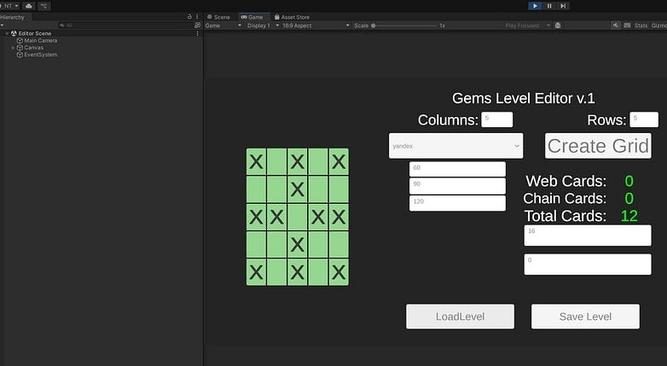
Task: Toggle the mute audio icon in Game view
Action: 616,26
